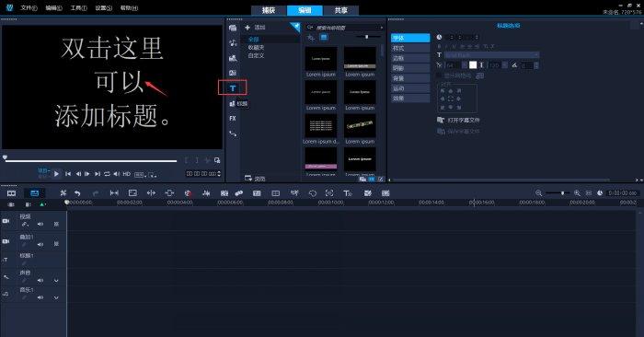Fit project in timeline window
Screen dimensions: 644x337
point(589,193)
